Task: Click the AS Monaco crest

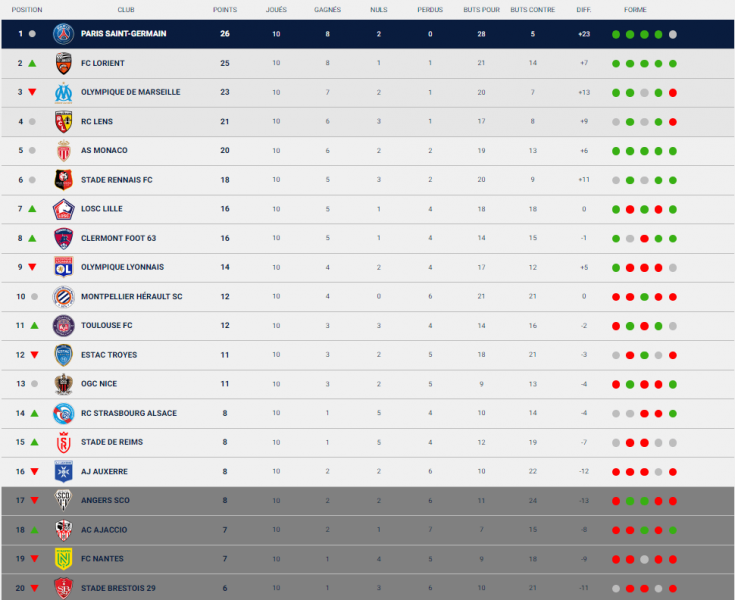Action: 63,151
